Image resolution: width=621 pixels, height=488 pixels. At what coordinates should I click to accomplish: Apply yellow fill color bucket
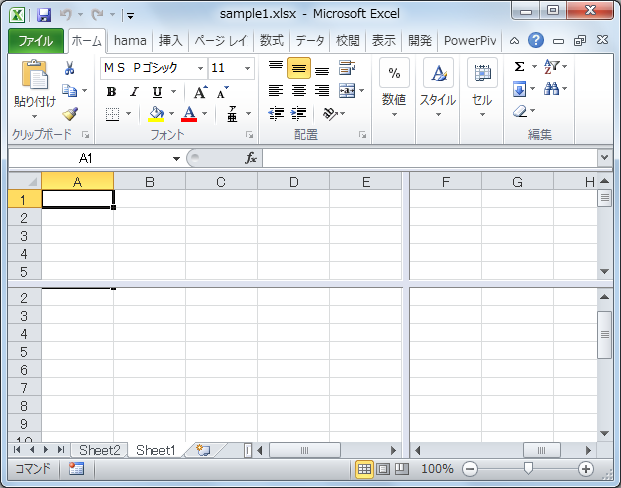pyautogui.click(x=156, y=114)
